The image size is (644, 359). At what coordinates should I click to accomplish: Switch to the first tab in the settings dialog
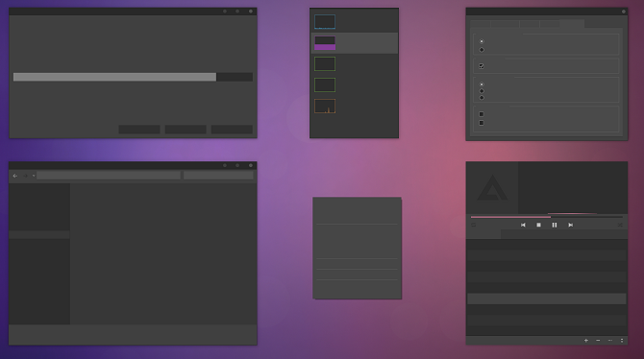(481, 24)
